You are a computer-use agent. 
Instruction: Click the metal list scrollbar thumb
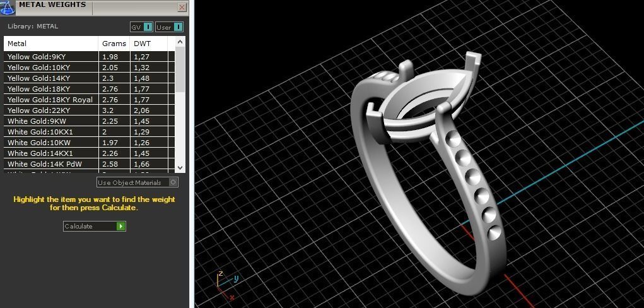[180, 70]
